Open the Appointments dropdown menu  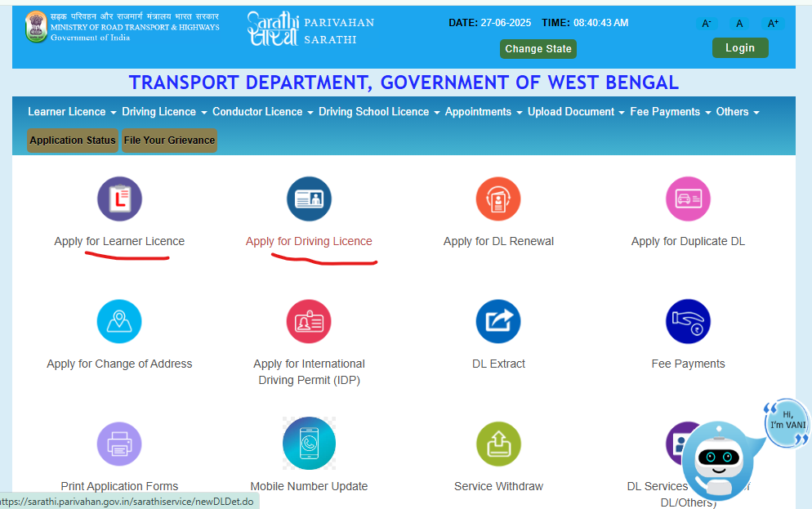[x=484, y=112]
